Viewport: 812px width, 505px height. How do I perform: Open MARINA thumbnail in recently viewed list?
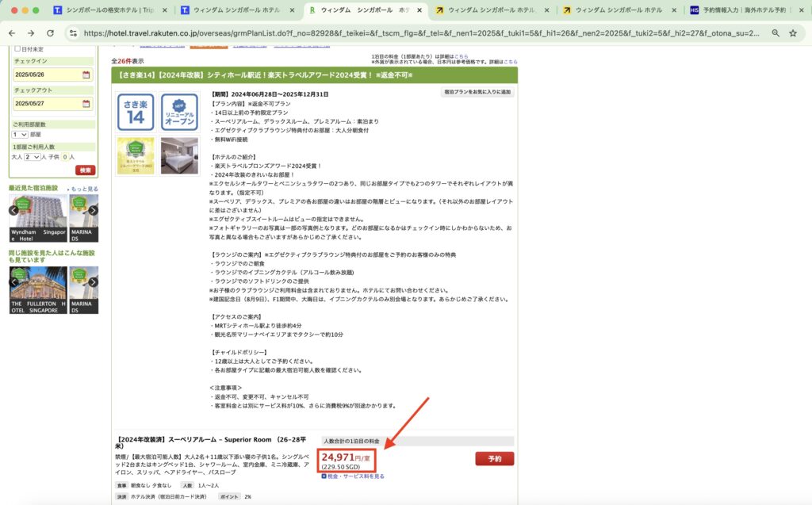click(x=84, y=218)
